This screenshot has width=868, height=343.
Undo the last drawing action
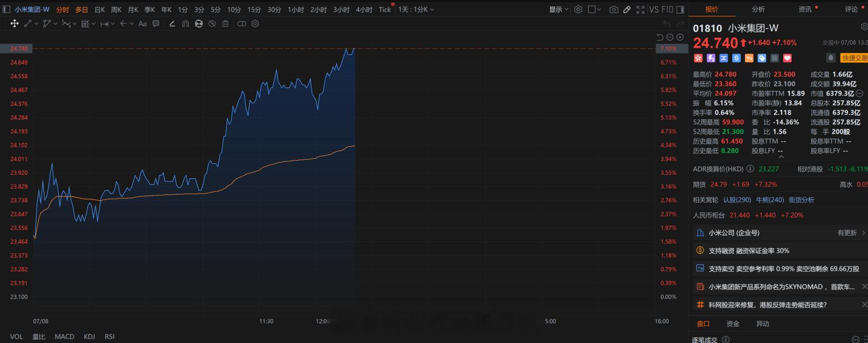(x=667, y=23)
